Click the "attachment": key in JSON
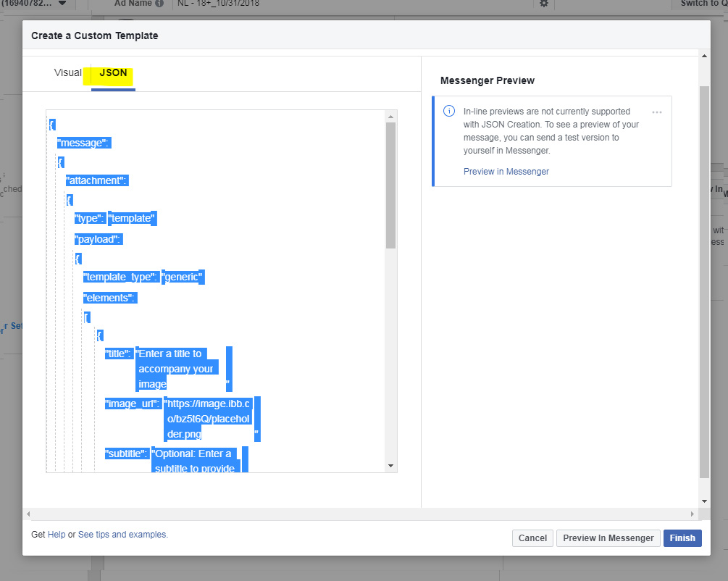728x581 pixels. click(x=96, y=180)
